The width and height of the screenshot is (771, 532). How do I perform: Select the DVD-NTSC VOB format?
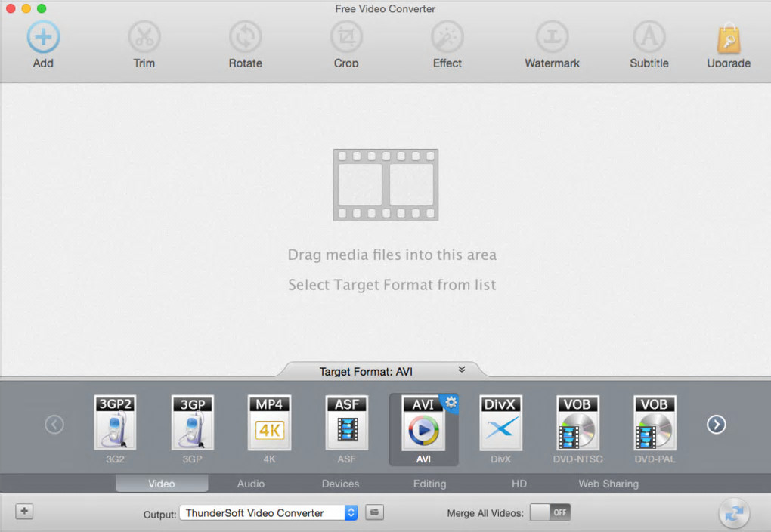tap(577, 423)
